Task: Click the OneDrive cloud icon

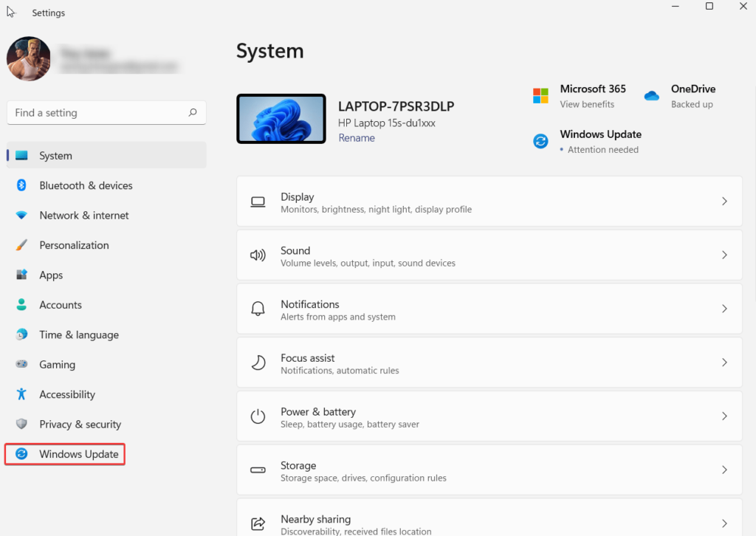Action: click(651, 95)
